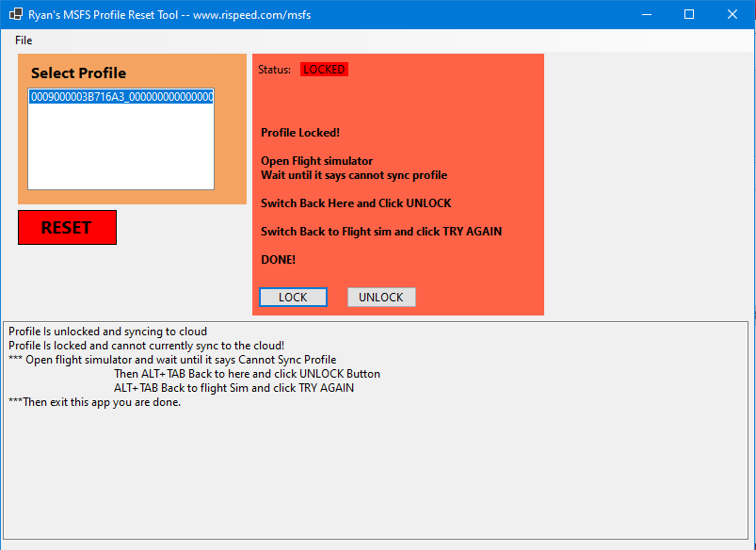Click log line starting '*** Open flight simulator'
Viewport: 756px width, 550px height.
tap(172, 360)
